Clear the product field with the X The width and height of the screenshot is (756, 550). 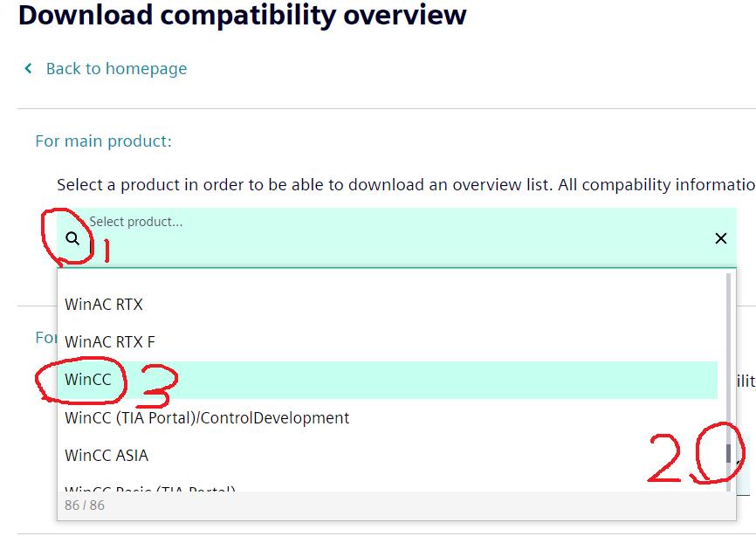(x=721, y=238)
